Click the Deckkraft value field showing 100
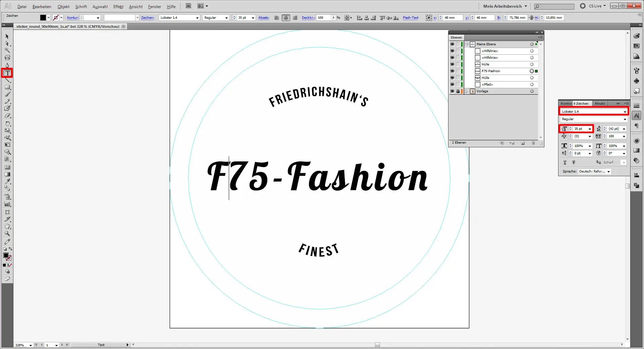The width and height of the screenshot is (644, 349). (x=323, y=18)
